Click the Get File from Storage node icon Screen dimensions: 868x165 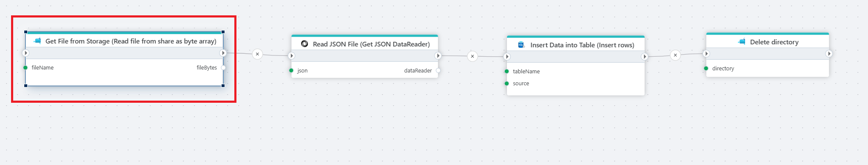[x=38, y=41]
